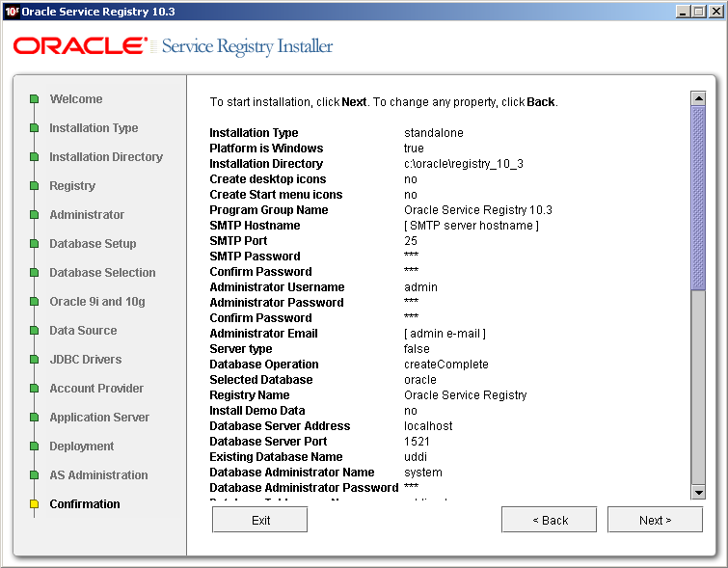Click the green marker beside Installation Type step
This screenshot has width=728, height=568.
pos(34,127)
